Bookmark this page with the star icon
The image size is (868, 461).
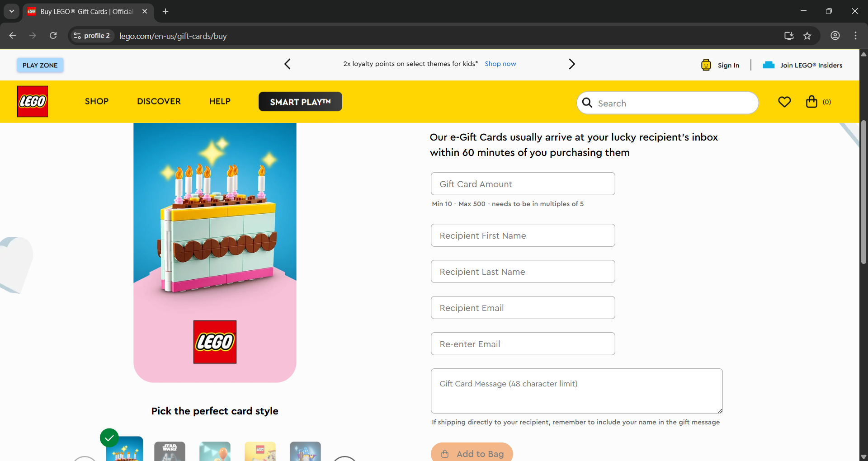807,36
